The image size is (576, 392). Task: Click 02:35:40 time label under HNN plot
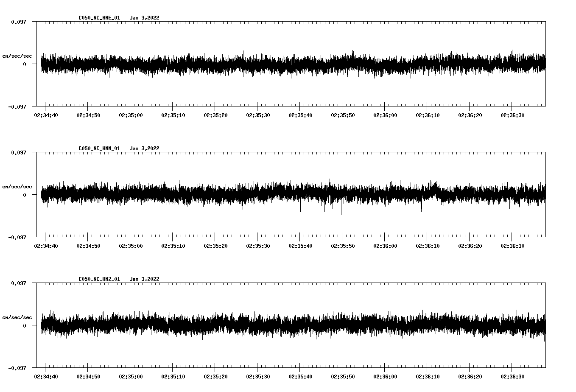click(300, 246)
